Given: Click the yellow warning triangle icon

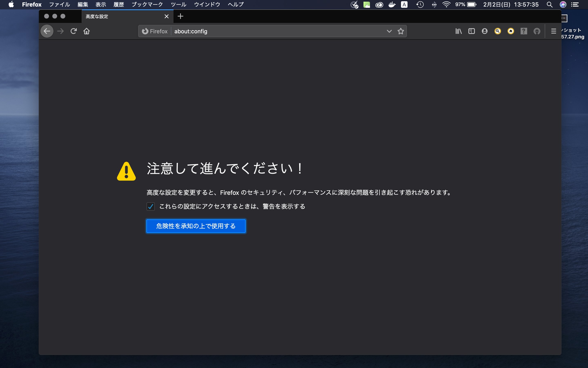Looking at the screenshot, I should click(x=126, y=171).
